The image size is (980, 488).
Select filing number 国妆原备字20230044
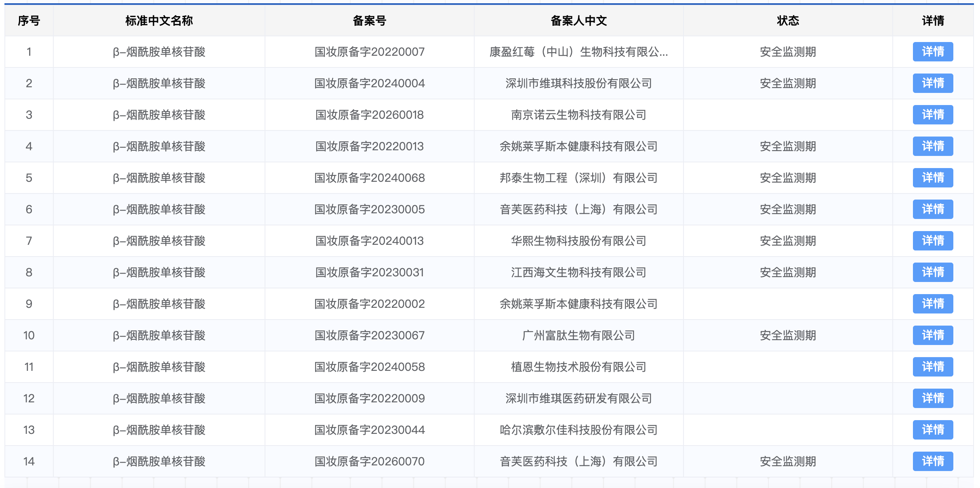(370, 430)
